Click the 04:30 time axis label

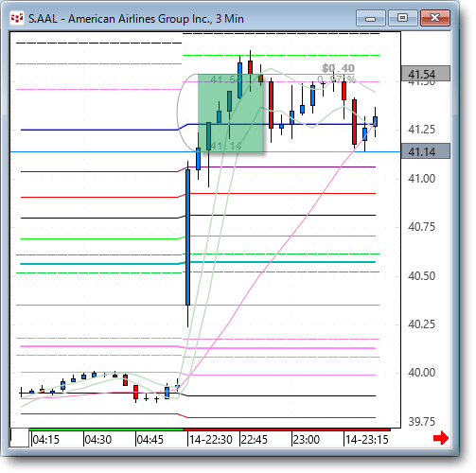(98, 439)
